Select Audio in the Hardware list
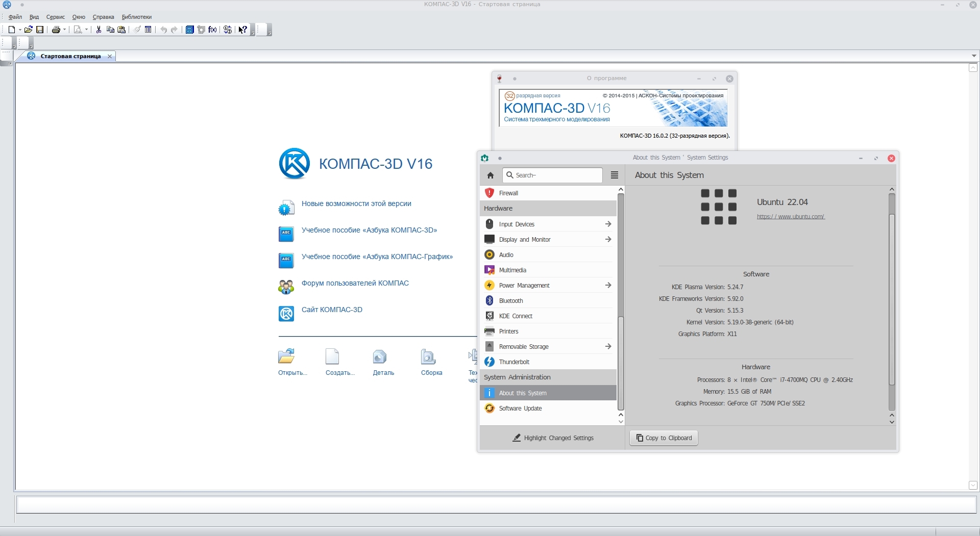The height and width of the screenshot is (536, 980). [548, 254]
